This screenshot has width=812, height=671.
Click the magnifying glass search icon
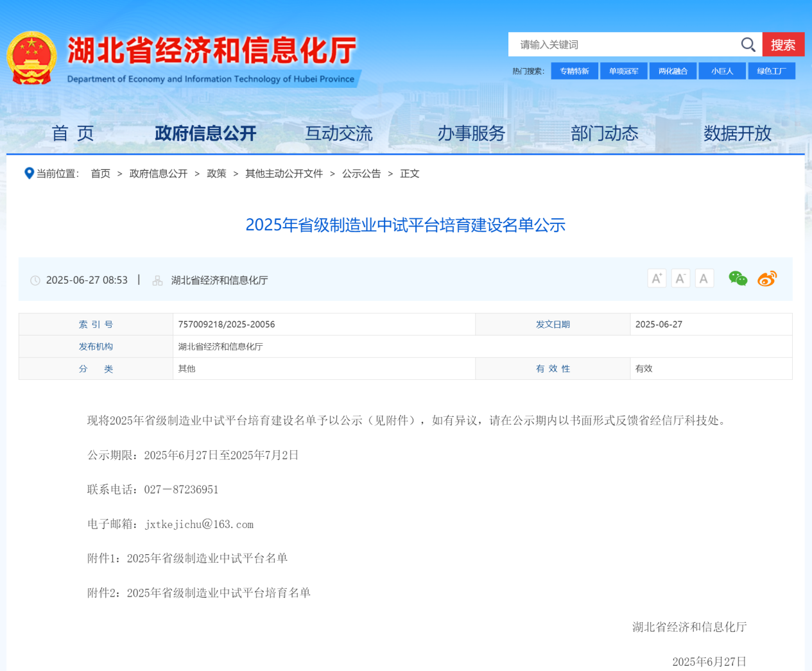(x=748, y=44)
